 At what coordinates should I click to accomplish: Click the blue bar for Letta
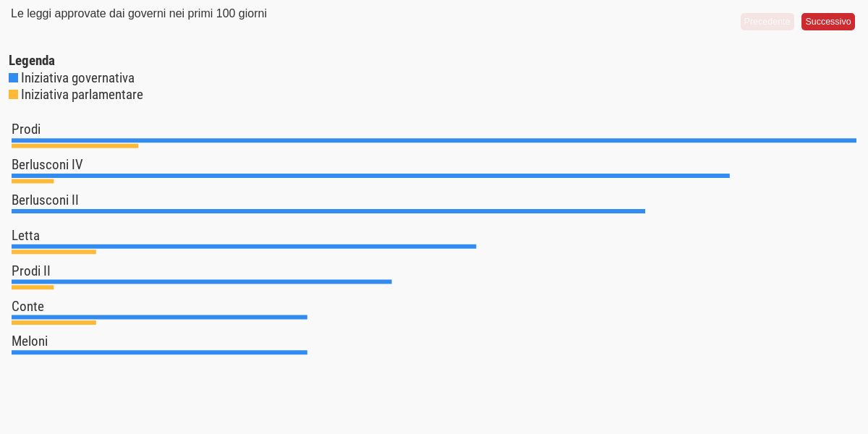pos(244,247)
